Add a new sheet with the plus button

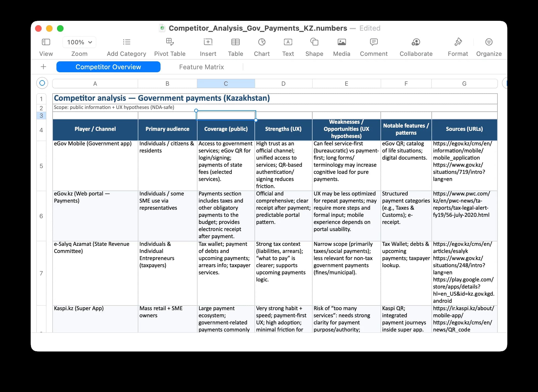click(x=43, y=67)
